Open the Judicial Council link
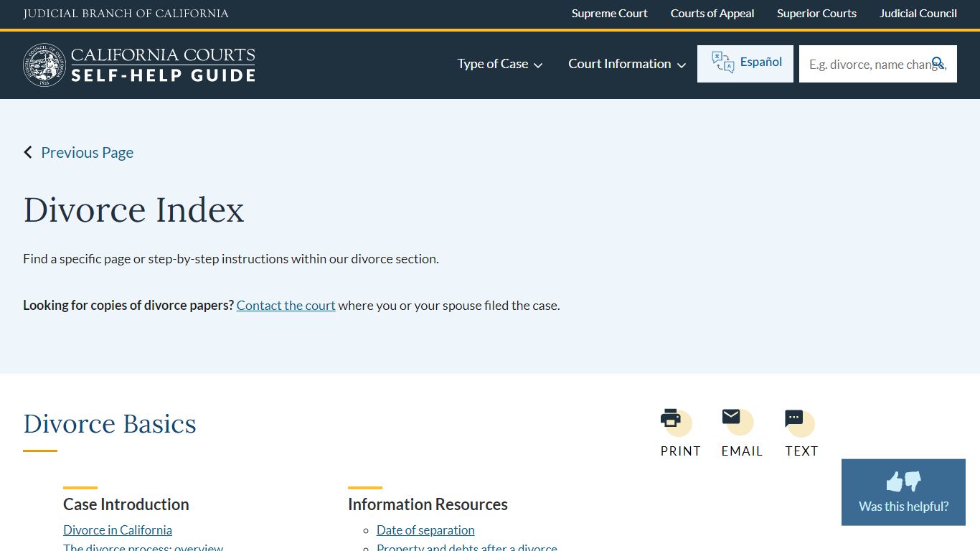 [918, 13]
